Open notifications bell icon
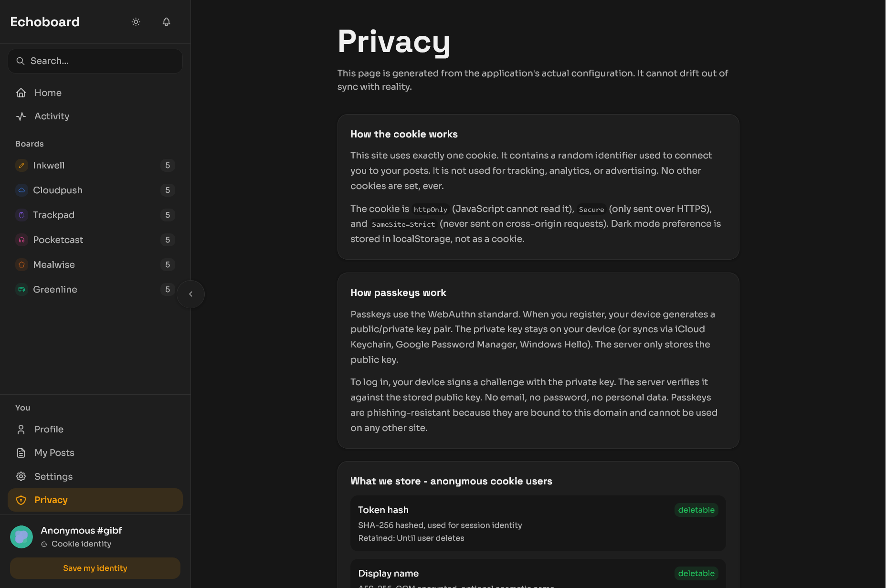Viewport: 886px width, 588px height. pos(166,22)
